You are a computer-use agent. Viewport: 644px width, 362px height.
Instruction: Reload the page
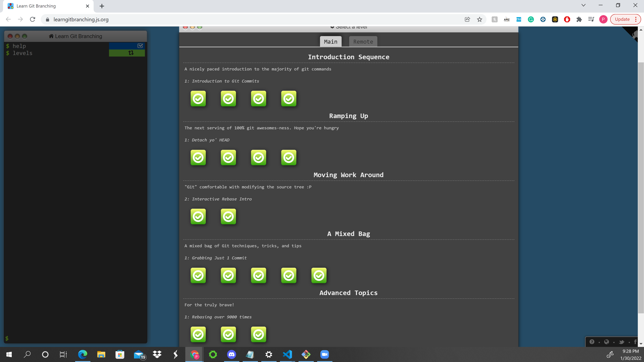coord(33,19)
